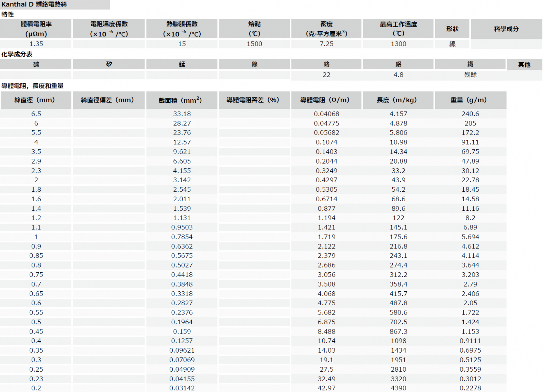Click resistance value 14.03
The width and height of the screenshot is (544, 392).
326,350
